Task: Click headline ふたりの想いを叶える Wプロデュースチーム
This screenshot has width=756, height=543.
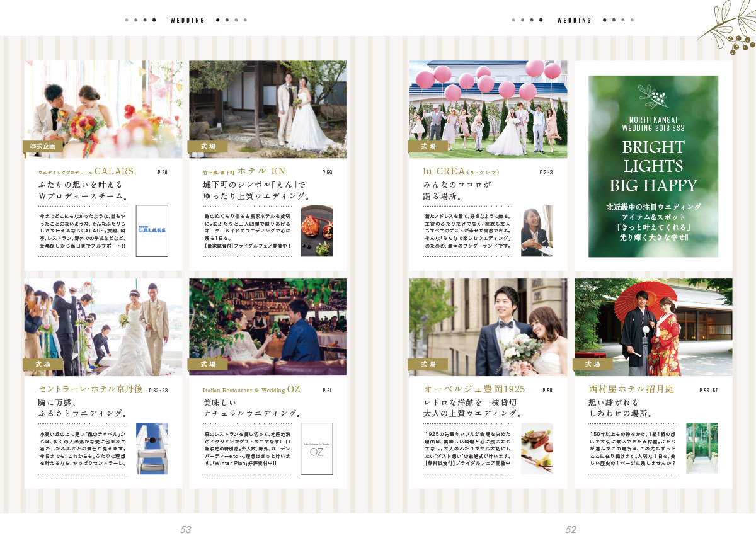Action: pyautogui.click(x=84, y=190)
